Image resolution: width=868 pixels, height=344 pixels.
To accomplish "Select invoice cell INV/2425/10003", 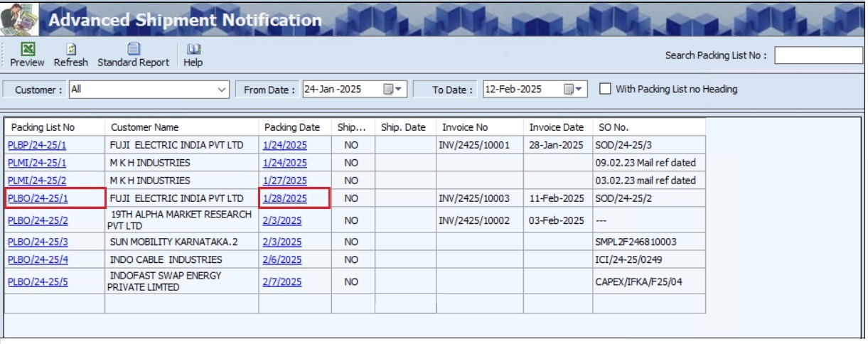I will pyautogui.click(x=480, y=198).
